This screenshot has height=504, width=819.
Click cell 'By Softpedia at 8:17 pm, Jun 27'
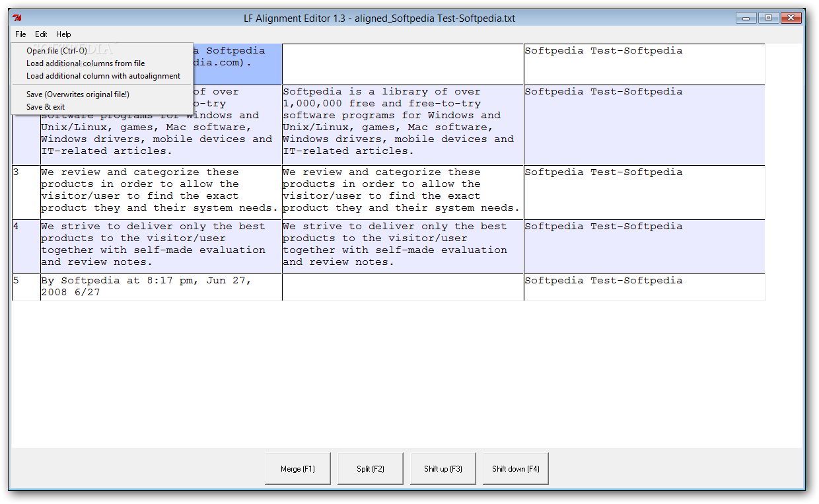tap(161, 287)
